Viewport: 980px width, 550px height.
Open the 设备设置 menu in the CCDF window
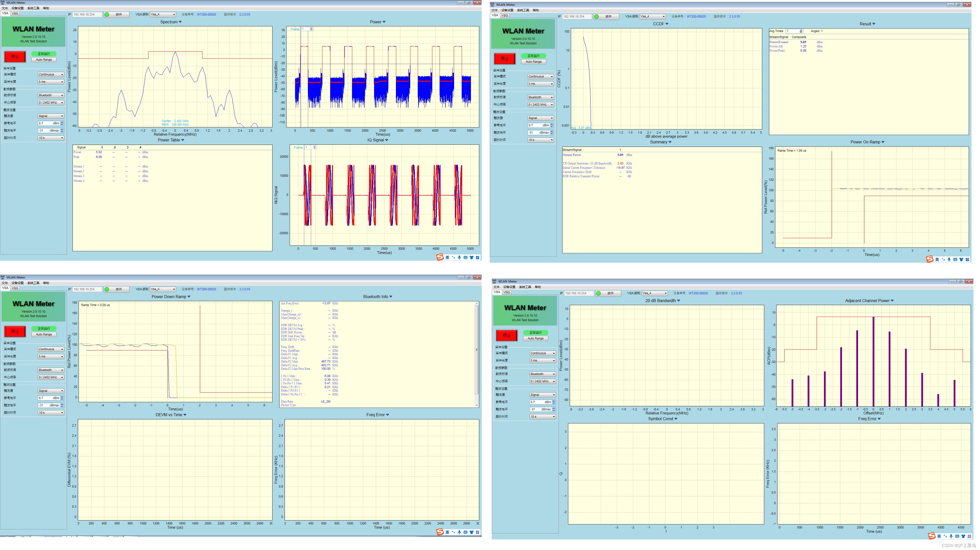[x=507, y=10]
